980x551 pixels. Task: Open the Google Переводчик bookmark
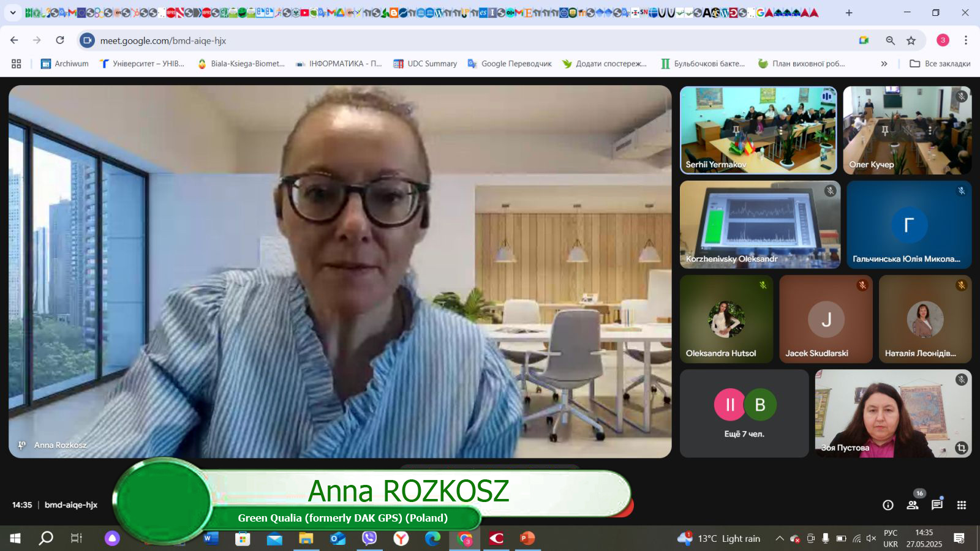point(510,64)
